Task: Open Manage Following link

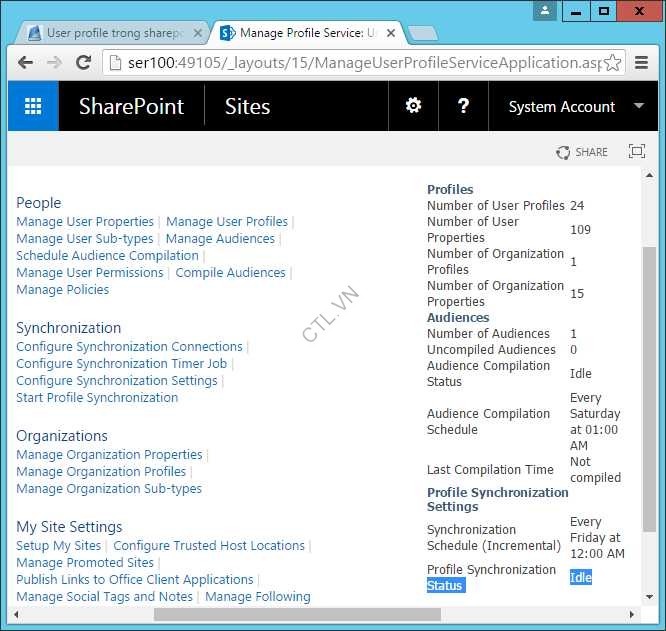Action: [258, 596]
